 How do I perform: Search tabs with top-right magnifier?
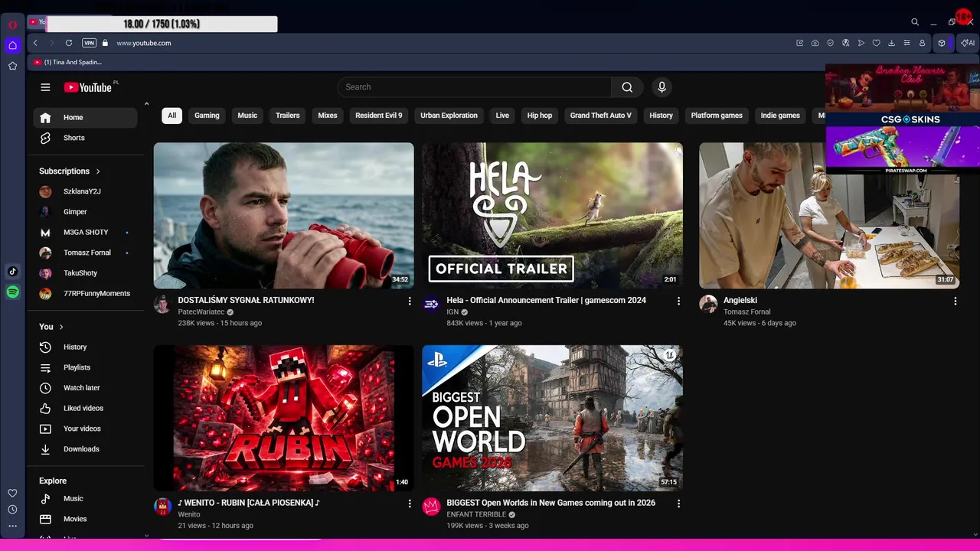pyautogui.click(x=915, y=22)
